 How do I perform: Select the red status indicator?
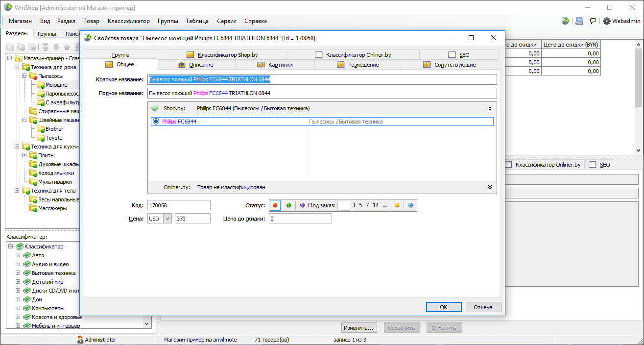275,205
